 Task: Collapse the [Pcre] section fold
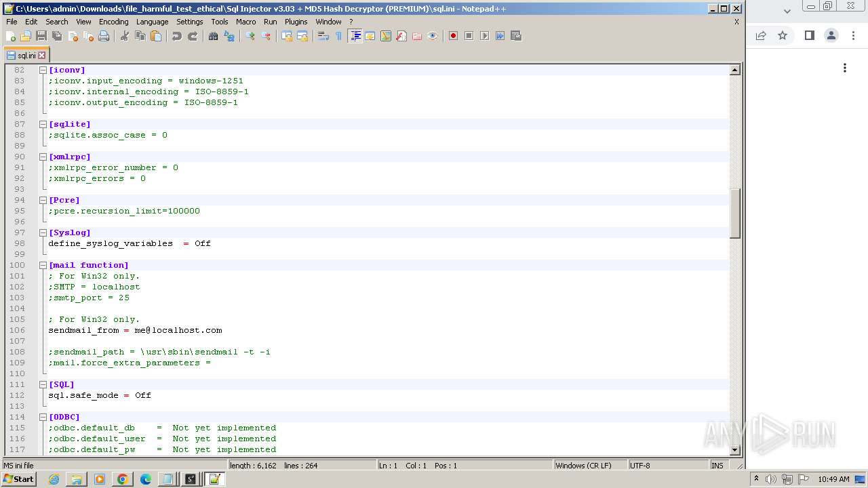click(43, 200)
